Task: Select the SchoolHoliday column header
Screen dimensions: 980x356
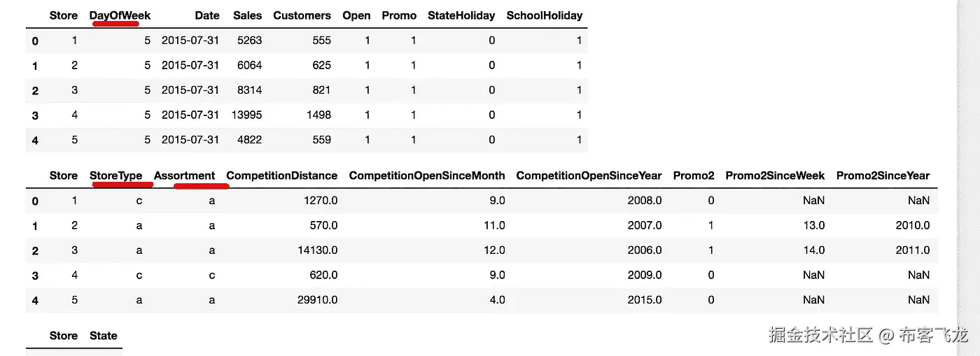Action: point(544,15)
